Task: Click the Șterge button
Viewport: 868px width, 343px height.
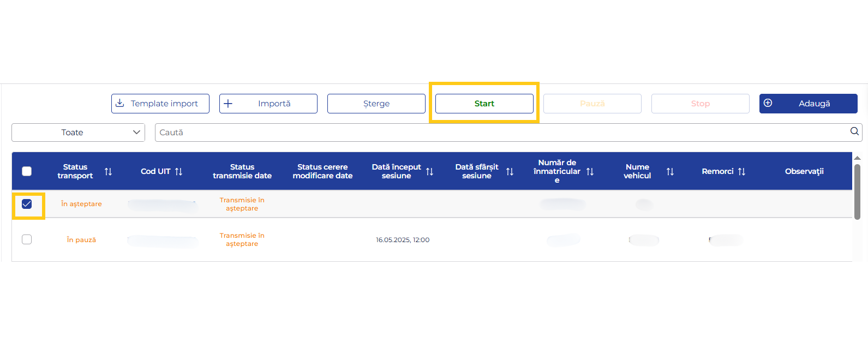Action: (x=376, y=104)
